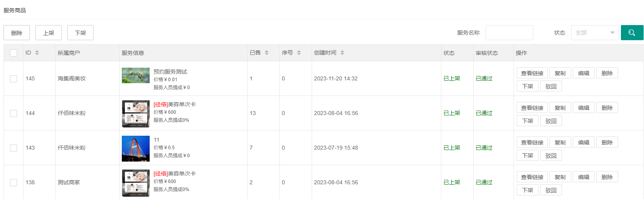Viewport: 644px width, 199px height.
Task: Open the bridge thumbnail for service 11
Action: pos(135,148)
